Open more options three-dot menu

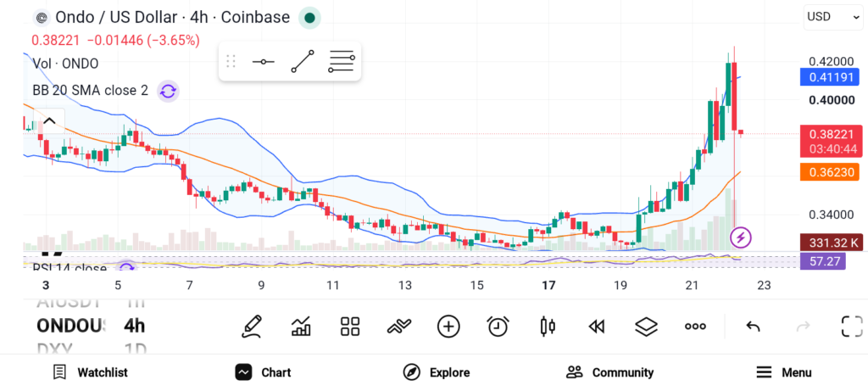[695, 327]
